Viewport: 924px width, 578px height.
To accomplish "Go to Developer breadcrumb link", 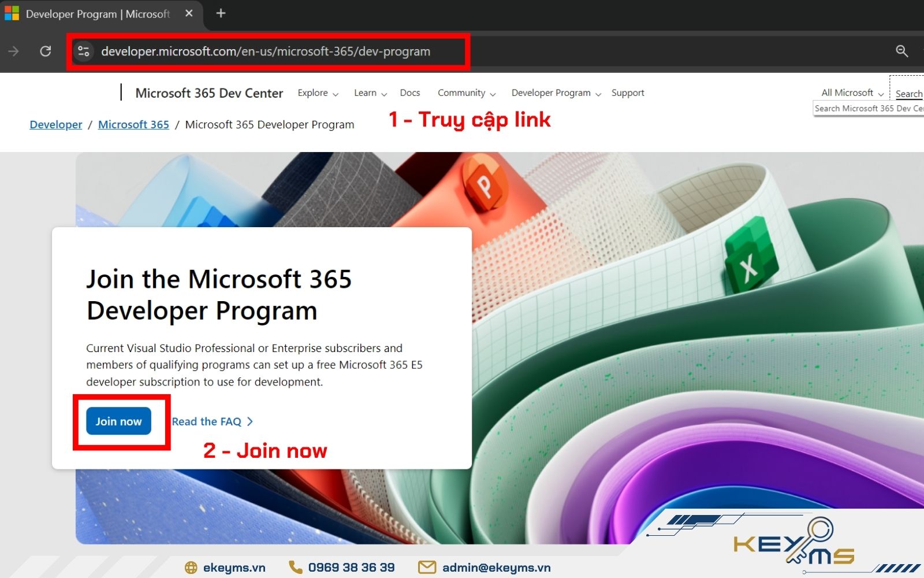I will click(x=56, y=124).
